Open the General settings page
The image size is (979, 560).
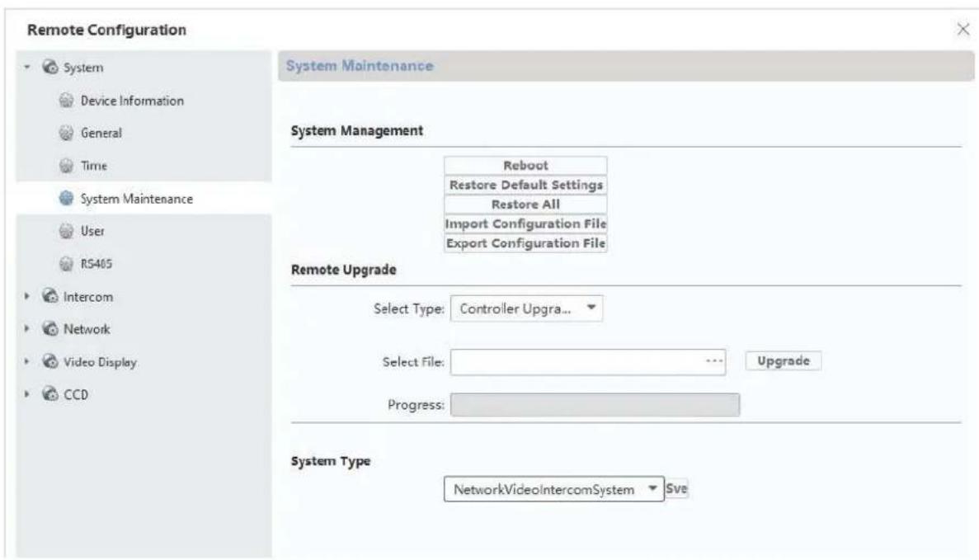(101, 133)
